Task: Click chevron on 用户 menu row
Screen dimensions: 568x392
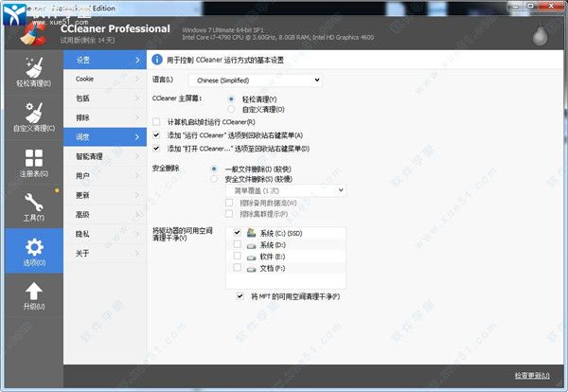Action: (x=137, y=176)
